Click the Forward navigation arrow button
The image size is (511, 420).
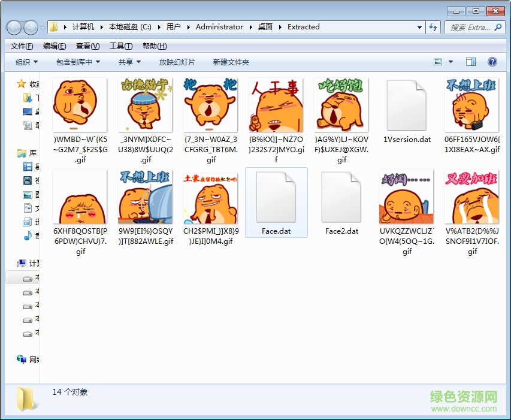coord(31,27)
